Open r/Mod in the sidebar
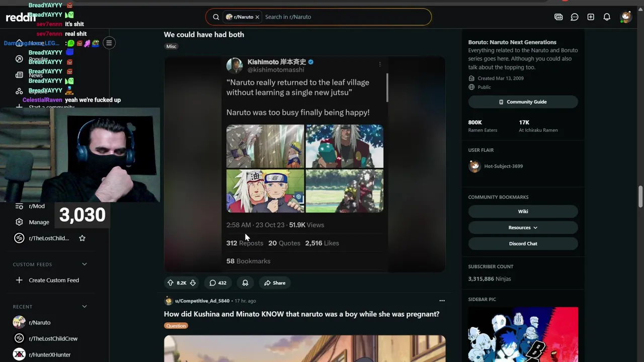This screenshot has height=362, width=644. pyautogui.click(x=37, y=206)
